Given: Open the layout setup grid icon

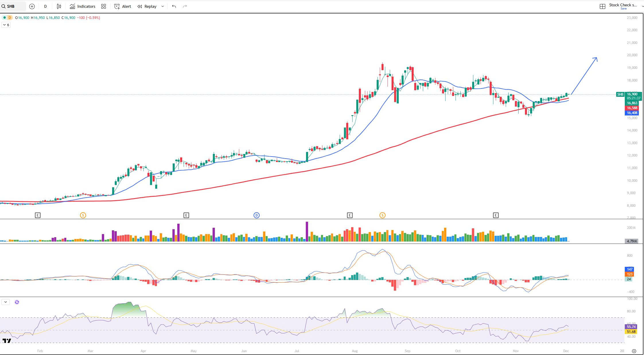Looking at the screenshot, I should coord(602,6).
